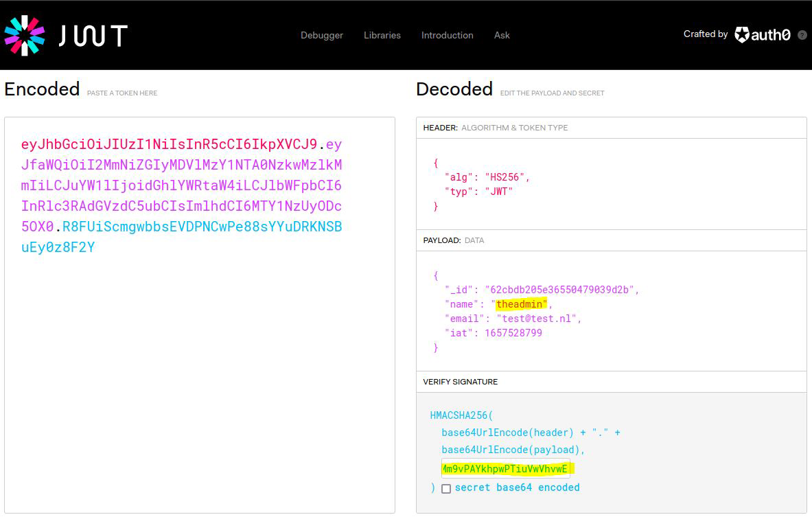Click the _id value in payload
Image resolution: width=812 pixels, height=517 pixels.
561,290
